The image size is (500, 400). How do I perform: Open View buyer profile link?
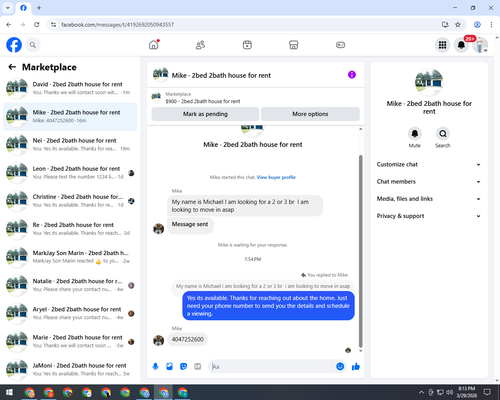click(x=276, y=177)
